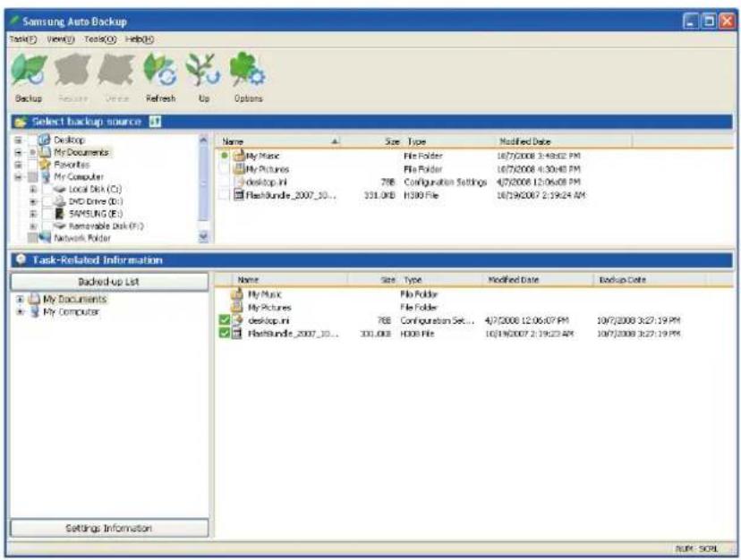The image size is (741, 560).
Task: Click the Desktop icon in source tree
Action: pos(44,140)
